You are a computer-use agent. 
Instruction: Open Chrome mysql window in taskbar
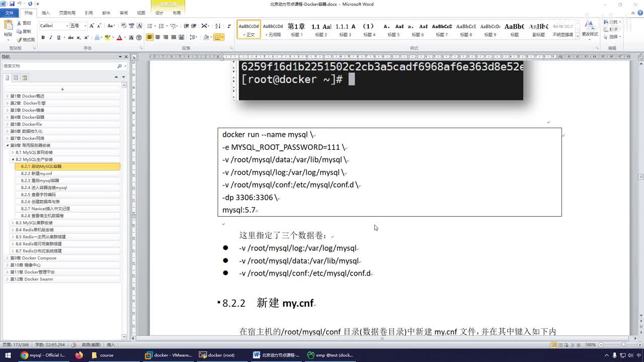43,355
